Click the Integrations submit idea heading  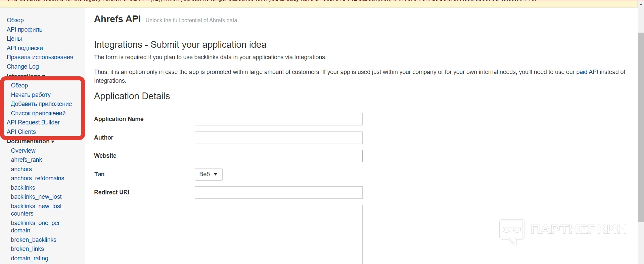point(180,45)
